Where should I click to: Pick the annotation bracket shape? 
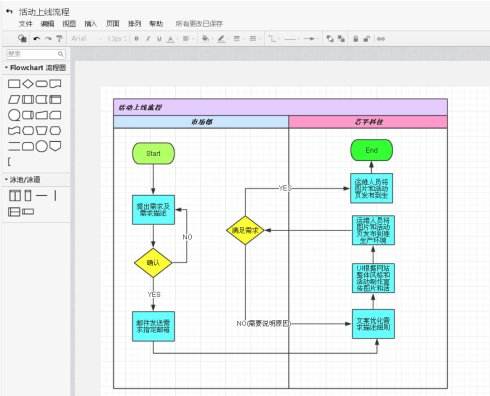pyautogui.click(x=9, y=162)
